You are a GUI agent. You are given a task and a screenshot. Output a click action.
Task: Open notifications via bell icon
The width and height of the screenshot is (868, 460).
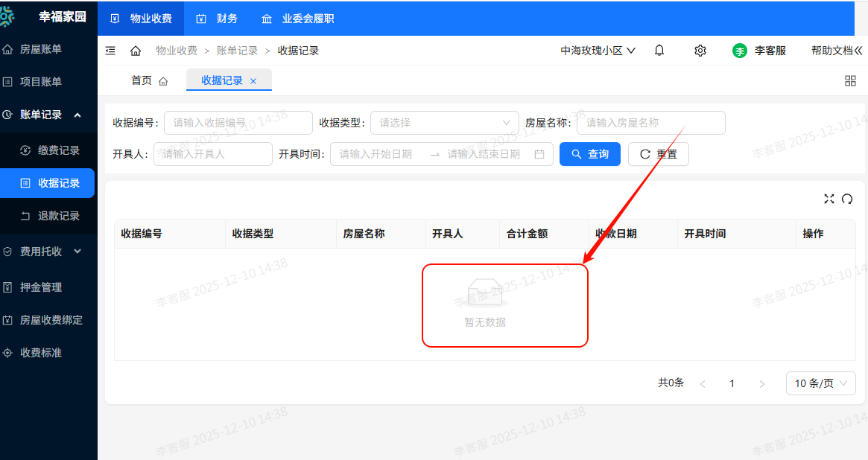tap(659, 50)
